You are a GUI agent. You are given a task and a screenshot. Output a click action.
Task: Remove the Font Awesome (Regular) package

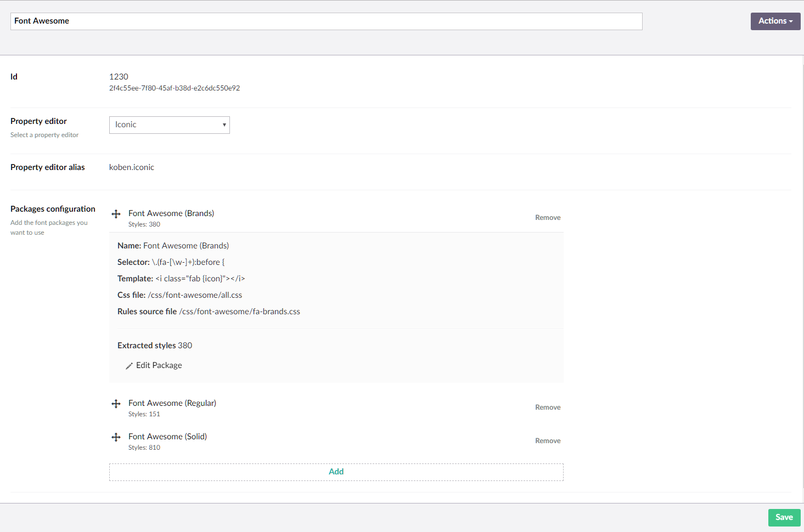(548, 408)
